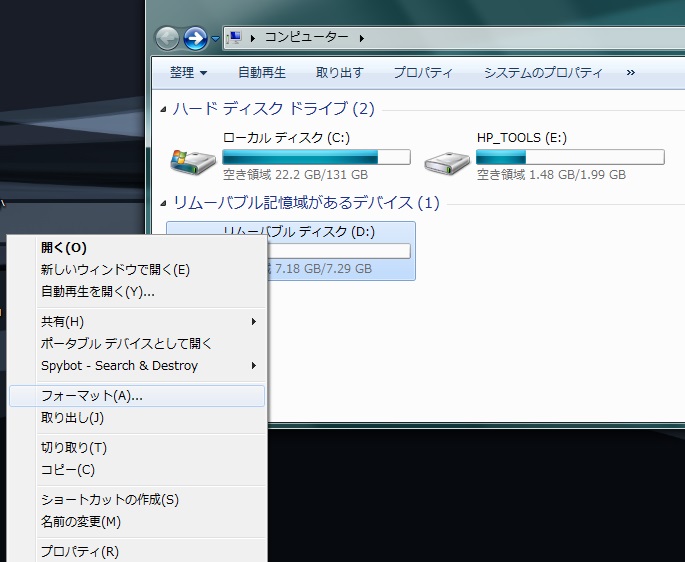Click the D: drive capacity bar

click(339, 251)
